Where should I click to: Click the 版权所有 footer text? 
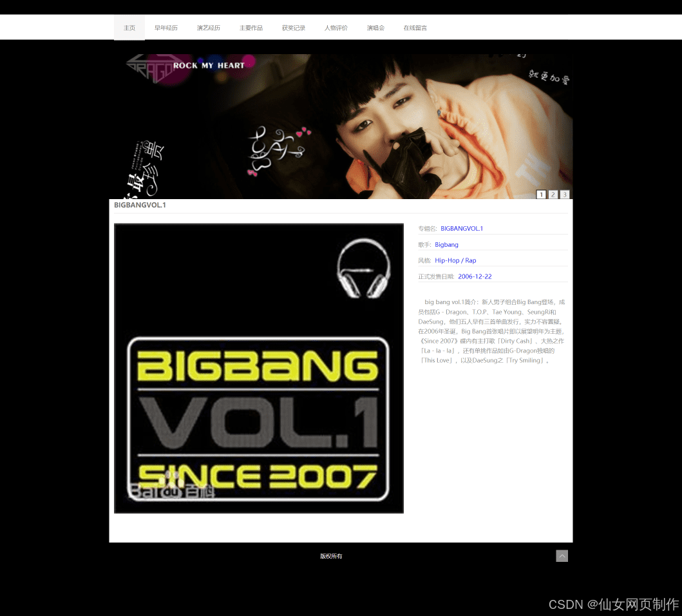(331, 556)
